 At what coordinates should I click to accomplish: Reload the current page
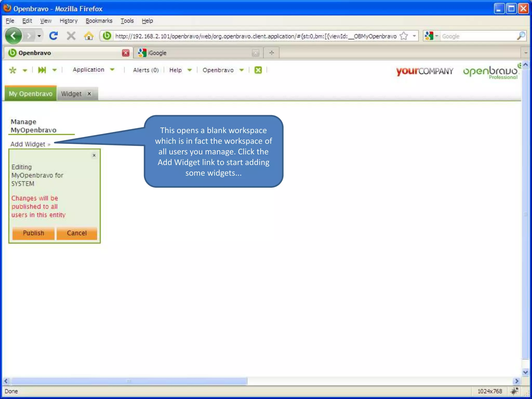coord(54,36)
